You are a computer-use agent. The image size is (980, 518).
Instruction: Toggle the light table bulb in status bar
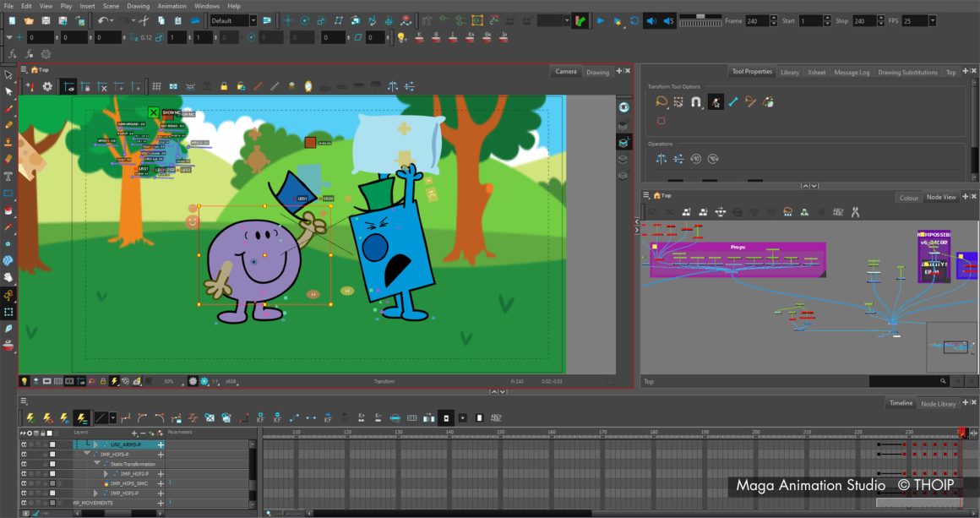coord(24,380)
